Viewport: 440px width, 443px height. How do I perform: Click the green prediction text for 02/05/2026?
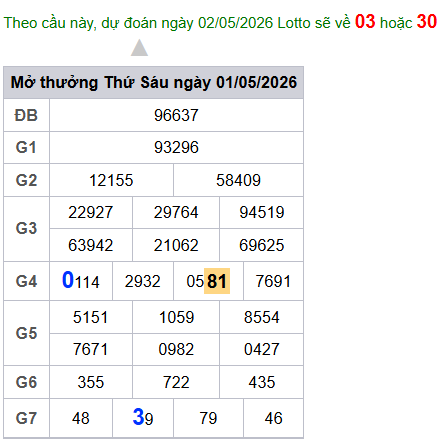[177, 23]
